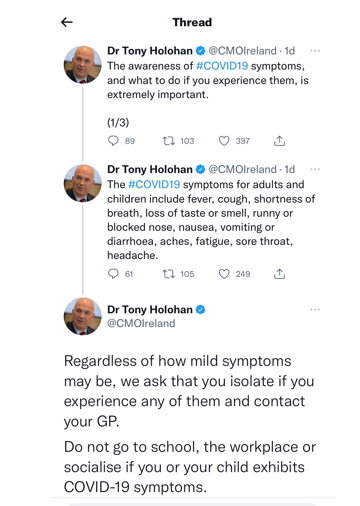The width and height of the screenshot is (360, 506).
Task: Open first tweet's profile picture
Action: click(x=83, y=65)
